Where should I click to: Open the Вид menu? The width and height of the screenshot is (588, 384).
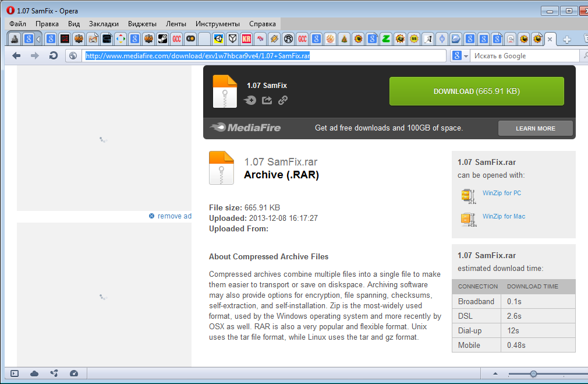pyautogui.click(x=74, y=24)
